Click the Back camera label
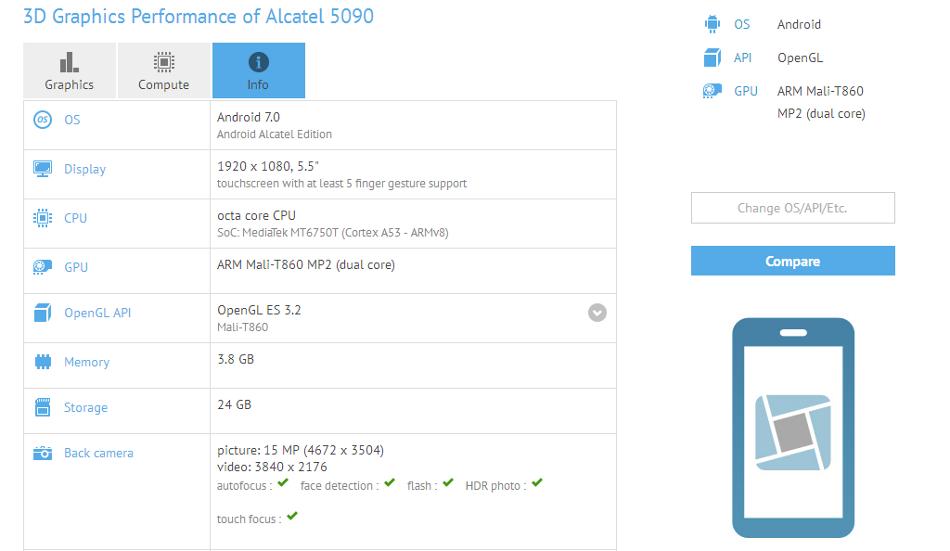The width and height of the screenshot is (950, 551). pyautogui.click(x=99, y=453)
